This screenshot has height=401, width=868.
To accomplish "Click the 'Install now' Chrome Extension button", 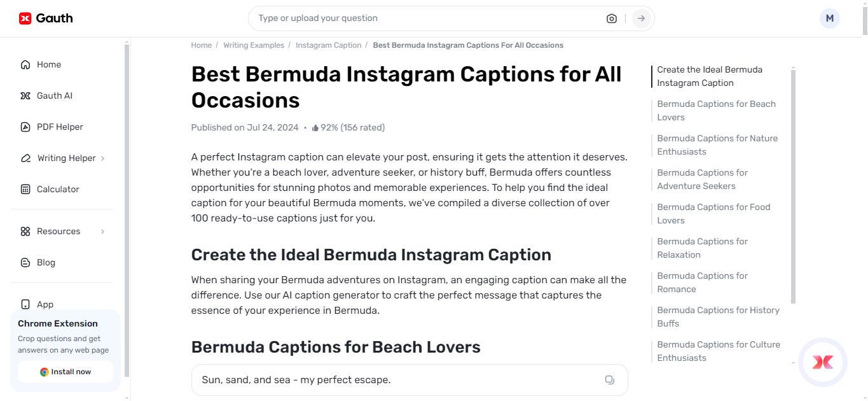I will (x=65, y=372).
